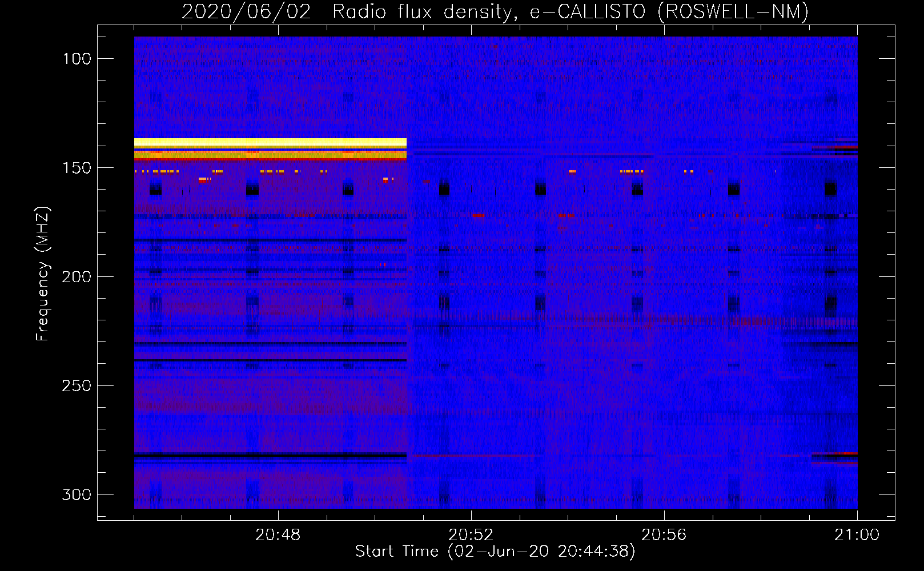
Task: Click the 150 frequency tick label
Action: click(77, 168)
